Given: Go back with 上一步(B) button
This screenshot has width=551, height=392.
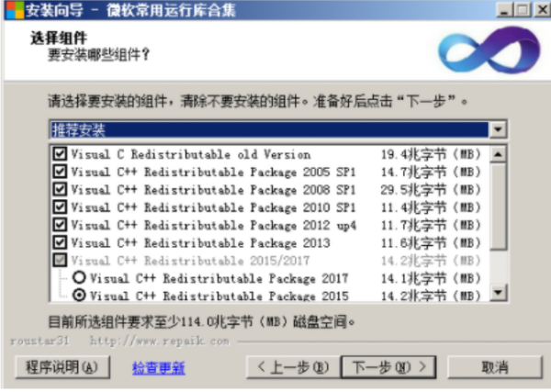Looking at the screenshot, I should pos(294,367).
